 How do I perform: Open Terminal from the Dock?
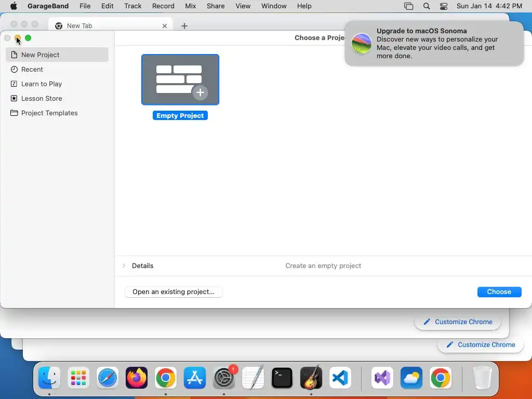click(282, 378)
